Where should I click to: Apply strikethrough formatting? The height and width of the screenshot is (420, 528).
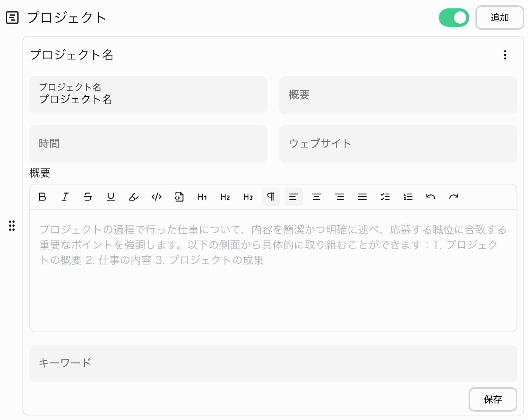[x=88, y=197]
